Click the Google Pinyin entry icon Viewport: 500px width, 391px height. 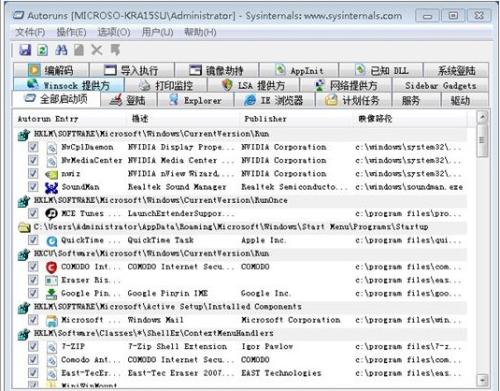[51, 294]
